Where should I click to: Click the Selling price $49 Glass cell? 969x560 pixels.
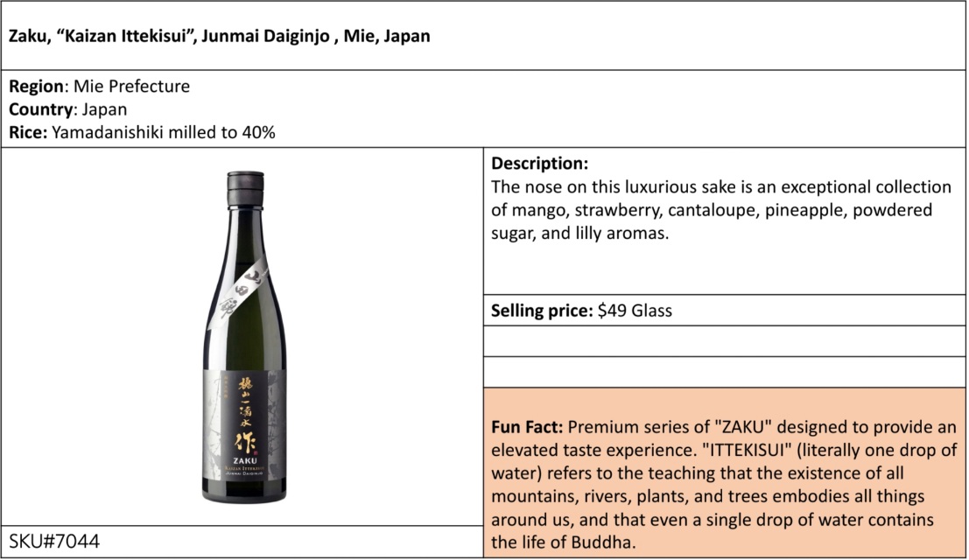[x=724, y=310]
